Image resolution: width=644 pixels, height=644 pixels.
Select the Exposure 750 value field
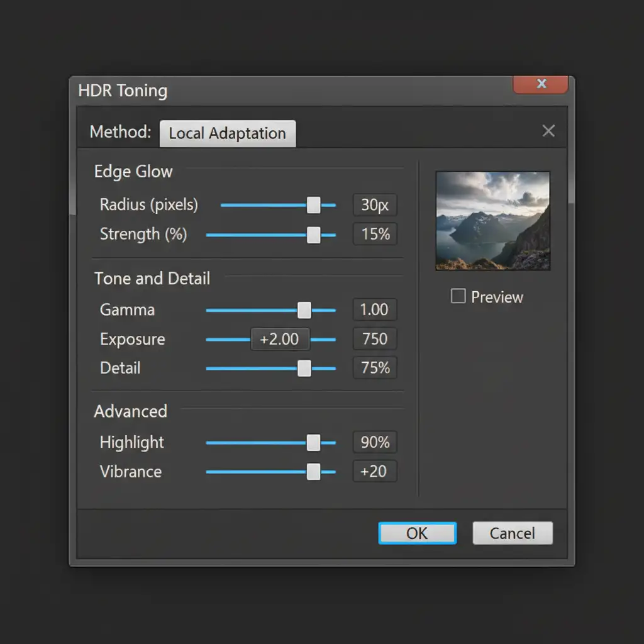(375, 339)
